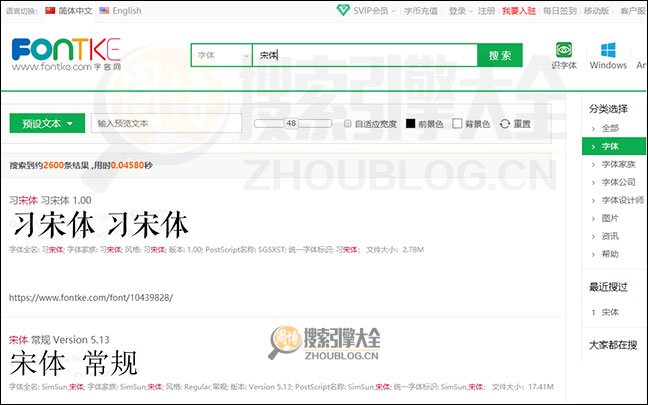The width and height of the screenshot is (648, 405).
Task: Pick the white 背景色 background color swatch
Action: (457, 124)
